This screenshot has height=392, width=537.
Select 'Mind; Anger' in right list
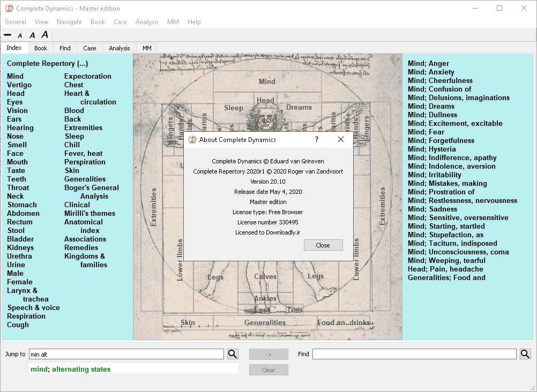pos(428,63)
